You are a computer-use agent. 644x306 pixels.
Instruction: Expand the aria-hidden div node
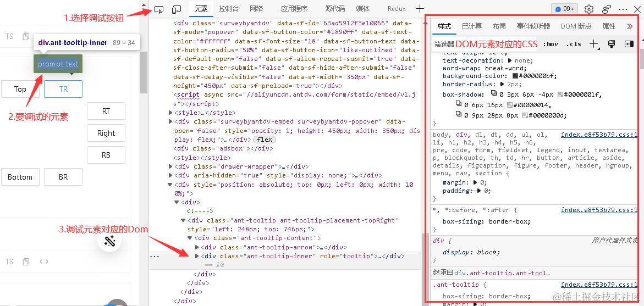pyautogui.click(x=171, y=176)
